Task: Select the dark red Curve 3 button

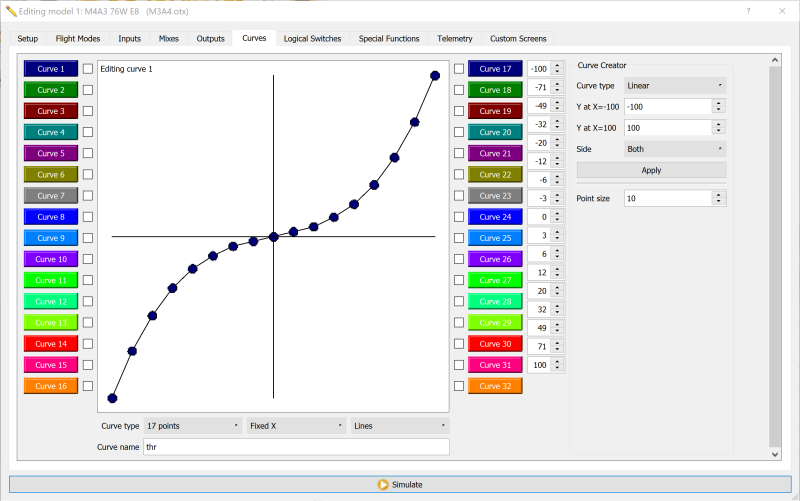Action: 51,111
